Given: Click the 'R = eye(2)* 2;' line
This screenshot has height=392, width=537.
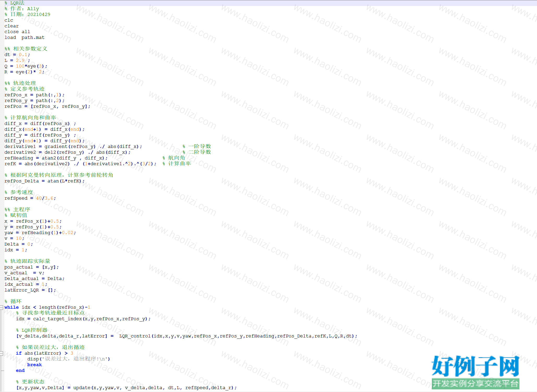Looking at the screenshot, I should click(25, 72).
